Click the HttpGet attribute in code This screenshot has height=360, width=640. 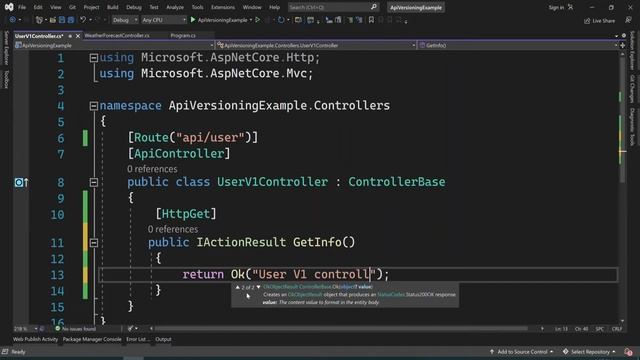[186, 213]
